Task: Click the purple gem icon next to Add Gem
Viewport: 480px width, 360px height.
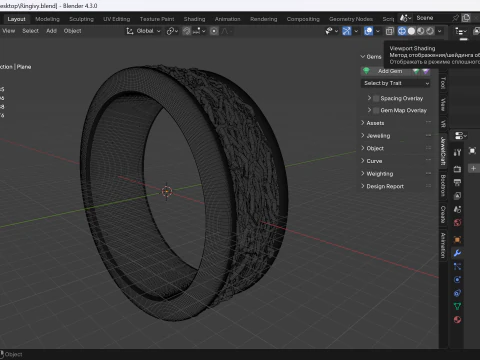Action: (426, 71)
